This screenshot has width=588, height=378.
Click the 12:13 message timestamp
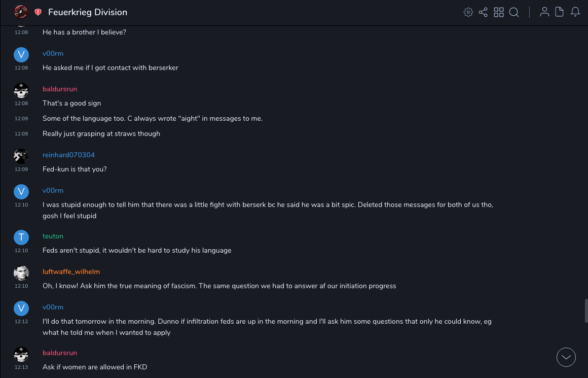click(21, 367)
